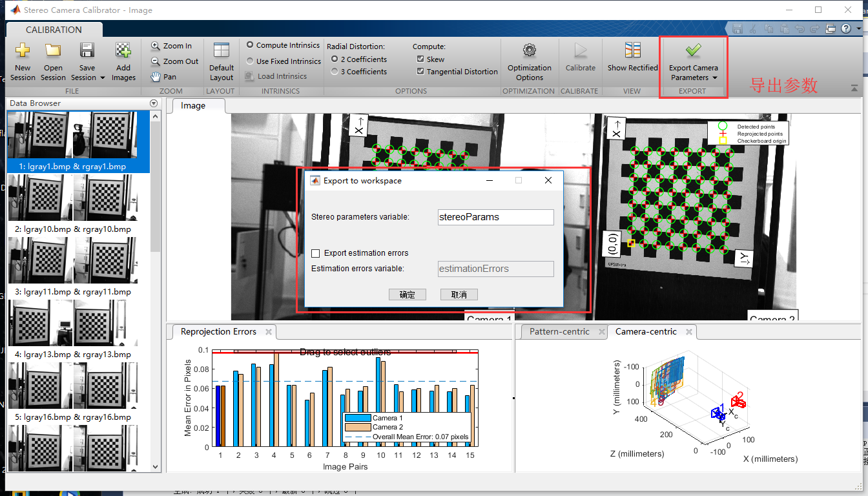Apply the Default Layout
The height and width of the screenshot is (496, 868).
221,61
